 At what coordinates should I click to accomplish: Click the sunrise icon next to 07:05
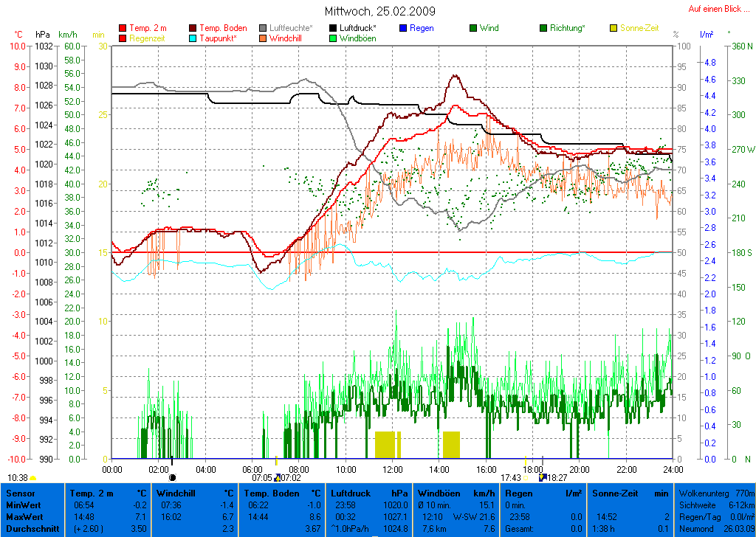(x=277, y=478)
